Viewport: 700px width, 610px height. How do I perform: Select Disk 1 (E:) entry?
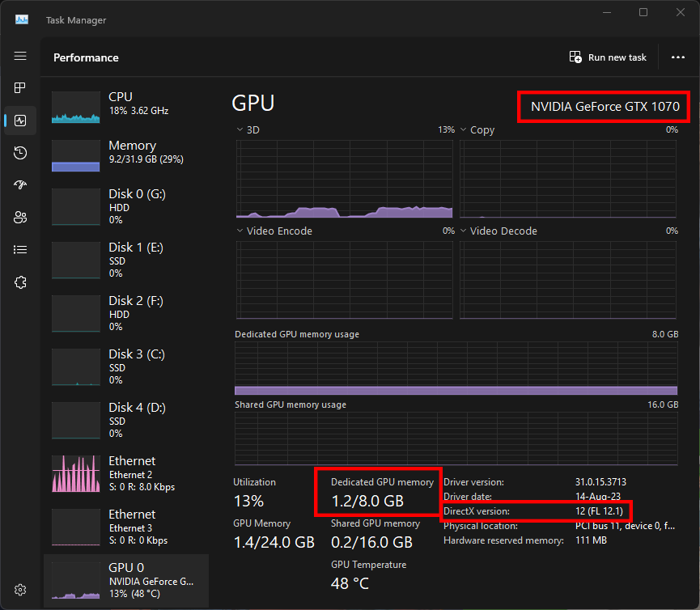126,261
